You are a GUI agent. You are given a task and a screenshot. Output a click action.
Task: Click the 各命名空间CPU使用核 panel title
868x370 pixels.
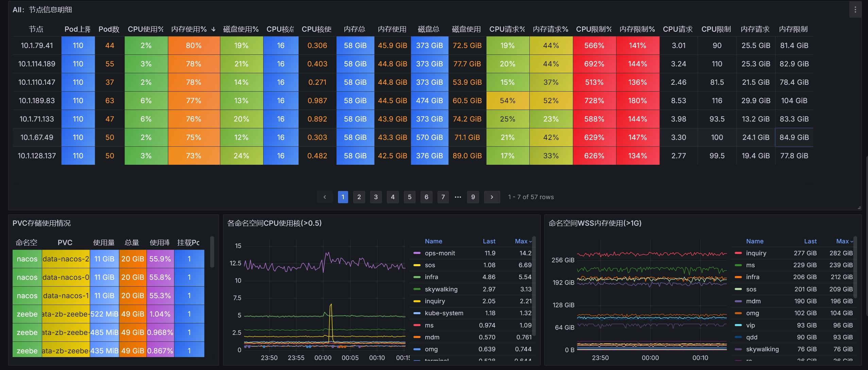(x=274, y=223)
